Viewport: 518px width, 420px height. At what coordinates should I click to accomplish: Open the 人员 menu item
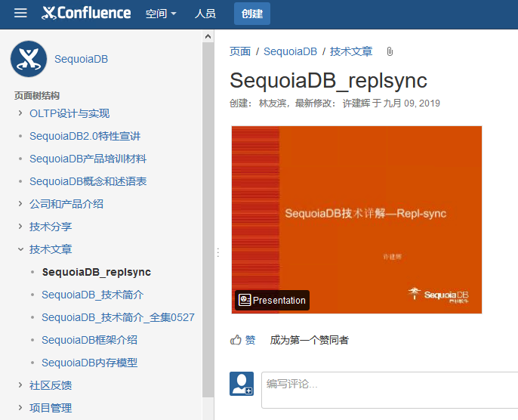click(205, 14)
